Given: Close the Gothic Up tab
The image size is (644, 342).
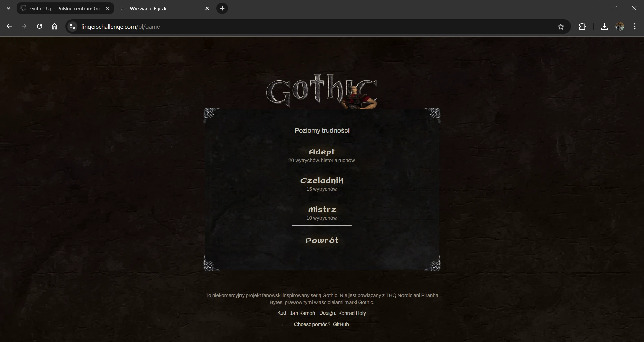Looking at the screenshot, I should point(107,8).
